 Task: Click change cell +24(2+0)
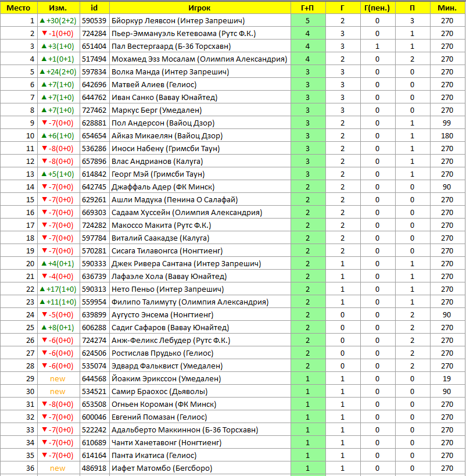point(58,71)
